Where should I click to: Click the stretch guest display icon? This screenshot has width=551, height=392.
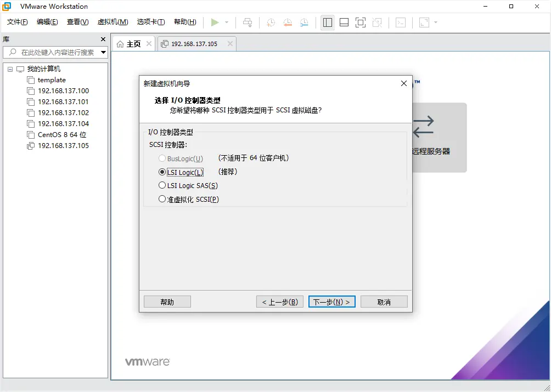(x=424, y=22)
